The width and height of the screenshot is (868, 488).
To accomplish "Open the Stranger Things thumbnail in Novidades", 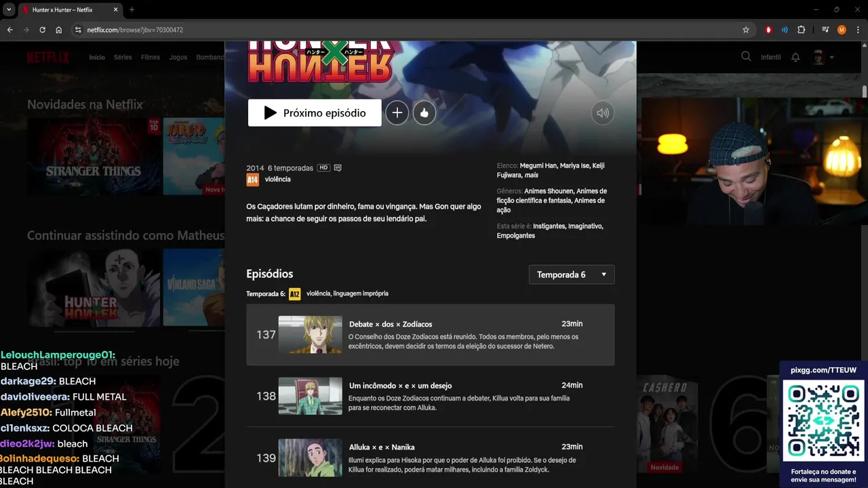I will click(x=94, y=157).
